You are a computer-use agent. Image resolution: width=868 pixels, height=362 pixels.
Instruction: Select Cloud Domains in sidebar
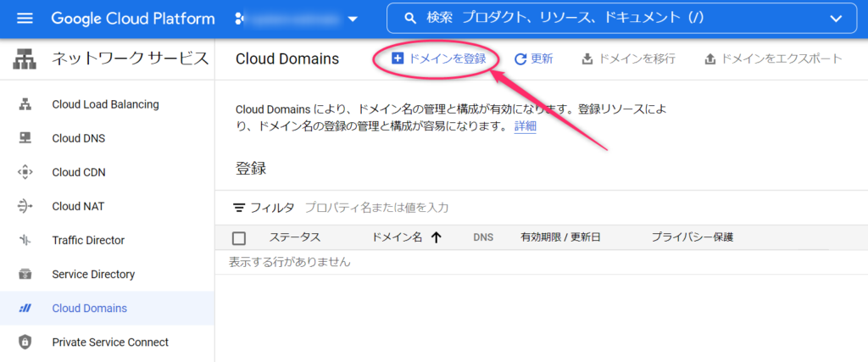[x=89, y=309]
